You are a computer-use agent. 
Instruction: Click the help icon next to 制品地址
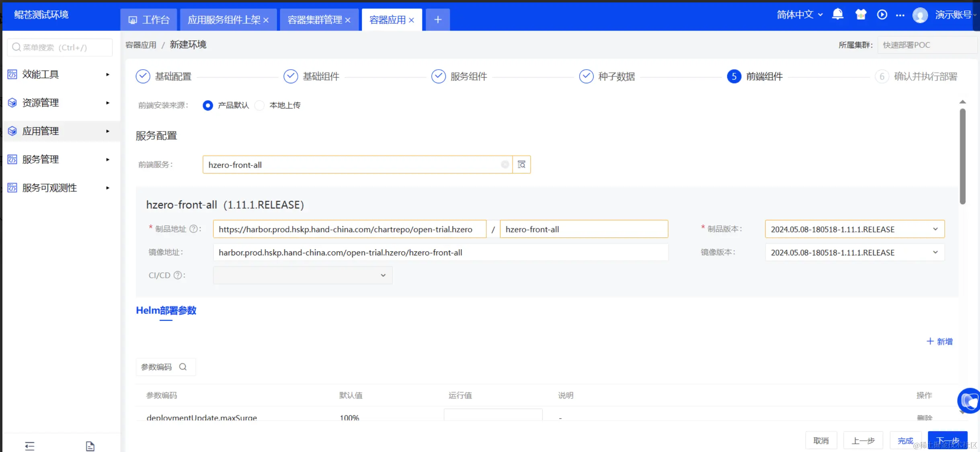tap(193, 229)
